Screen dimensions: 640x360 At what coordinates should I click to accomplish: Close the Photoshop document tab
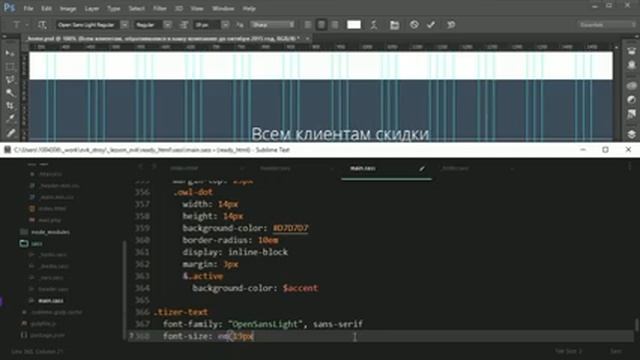[x=307, y=38]
